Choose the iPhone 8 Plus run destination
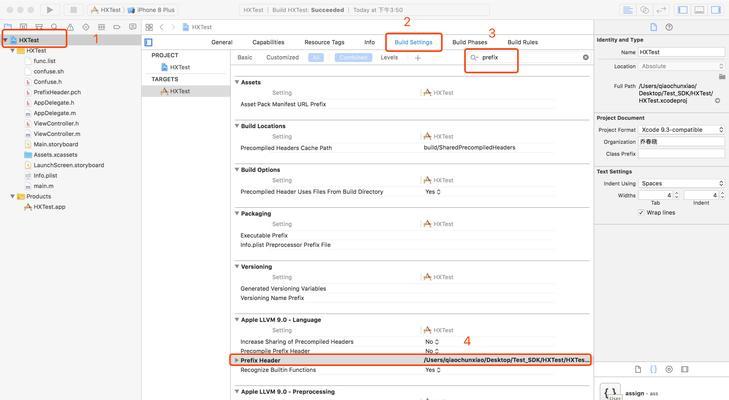 152,10
